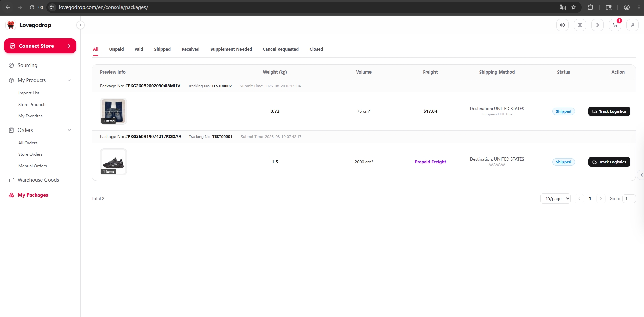View site information icon in address bar

click(x=52, y=7)
